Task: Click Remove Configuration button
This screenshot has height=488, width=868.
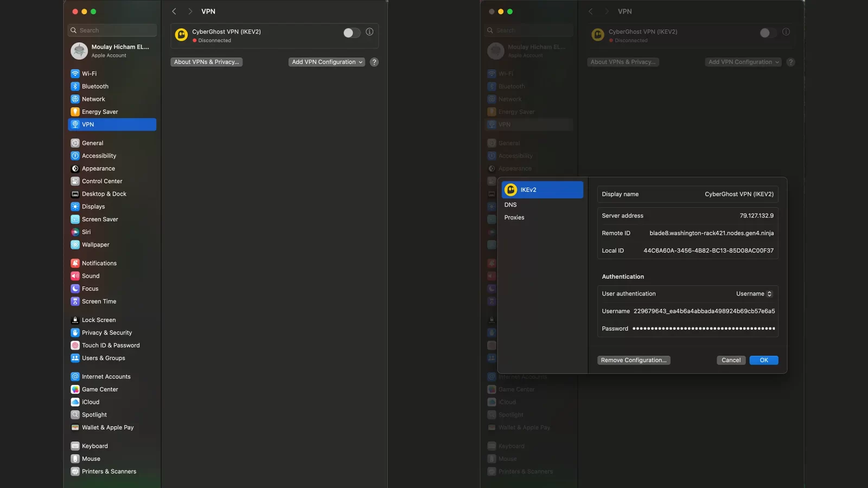Action: tap(634, 360)
